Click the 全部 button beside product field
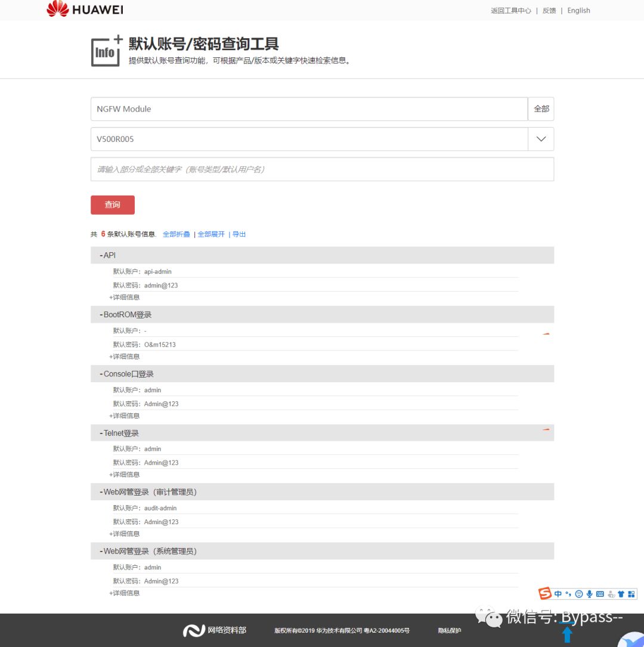 [541, 109]
